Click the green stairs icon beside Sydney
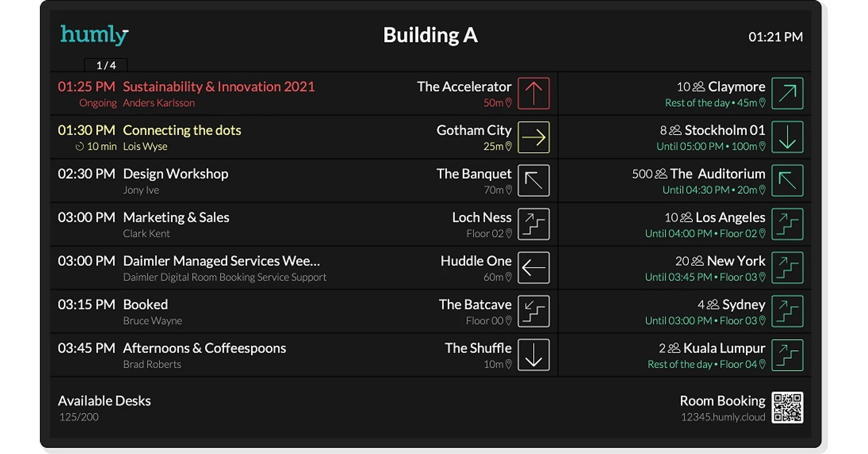This screenshot has height=454, width=868. (787, 311)
